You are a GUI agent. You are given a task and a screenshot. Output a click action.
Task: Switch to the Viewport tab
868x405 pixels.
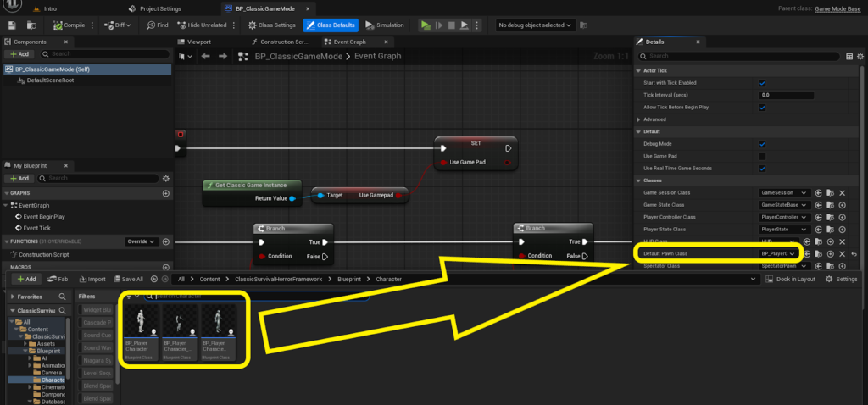pos(198,41)
